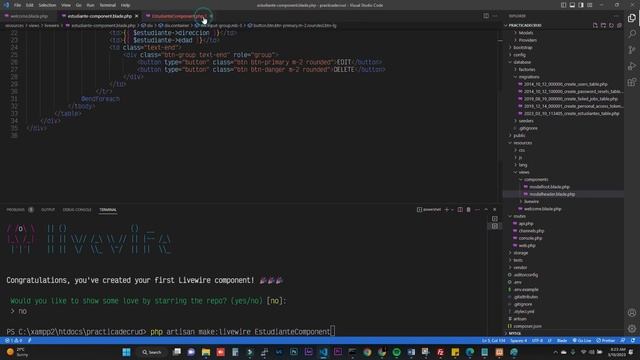Open the Terminal menu
Screen dimensions: 640x360
click(x=107, y=5)
